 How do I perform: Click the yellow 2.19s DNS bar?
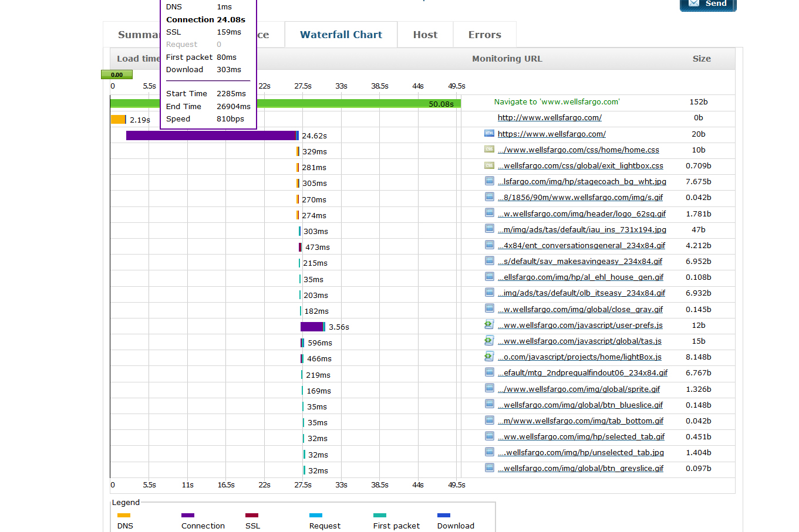(x=118, y=120)
